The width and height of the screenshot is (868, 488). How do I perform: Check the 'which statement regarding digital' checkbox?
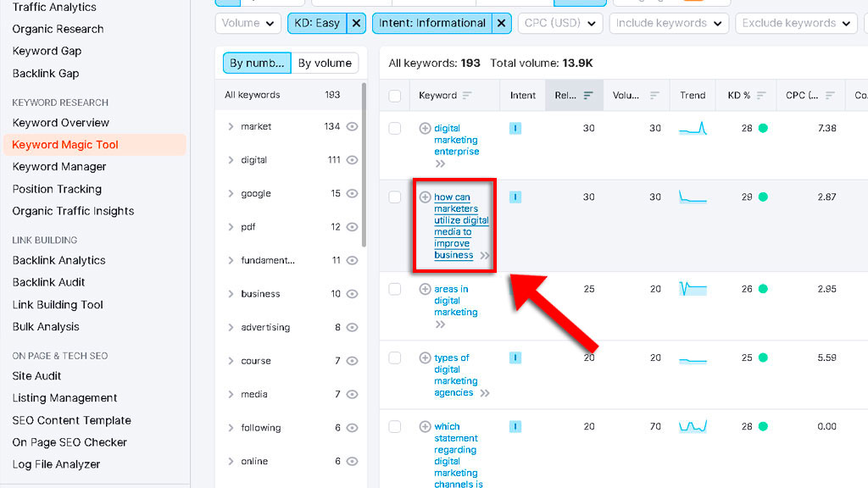coord(395,427)
